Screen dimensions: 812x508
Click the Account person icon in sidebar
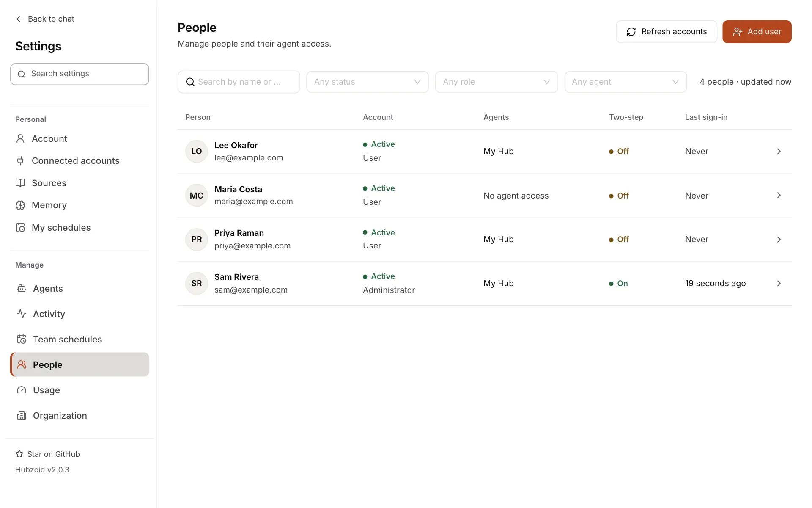[x=20, y=138]
